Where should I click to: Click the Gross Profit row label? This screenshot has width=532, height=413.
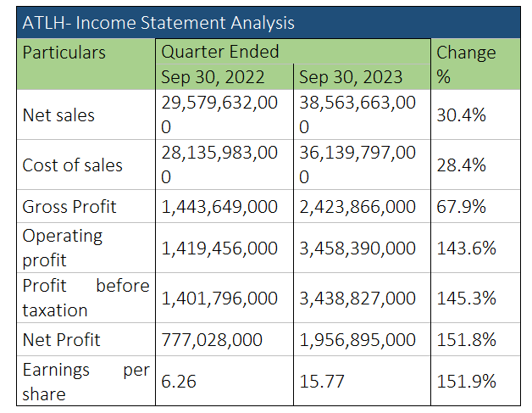point(69,207)
